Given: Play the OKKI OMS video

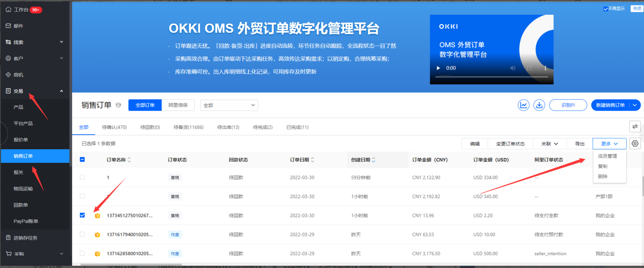Looking at the screenshot, I should [x=438, y=68].
